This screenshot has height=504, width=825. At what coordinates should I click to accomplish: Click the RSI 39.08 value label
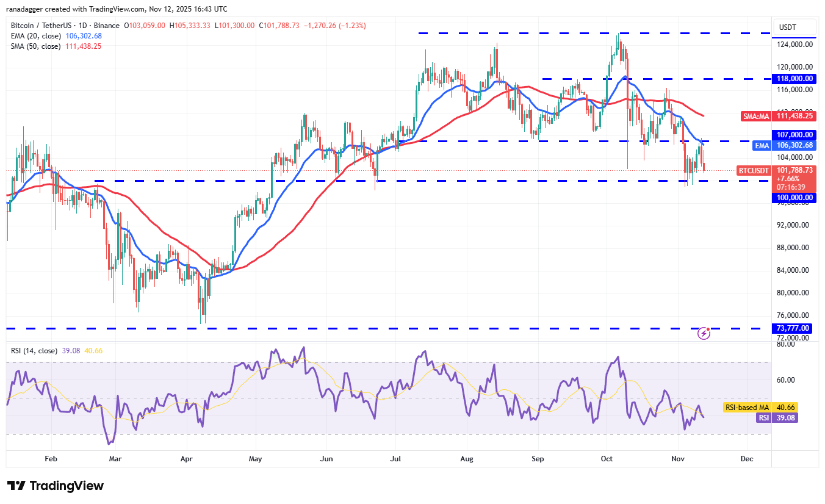pos(779,418)
